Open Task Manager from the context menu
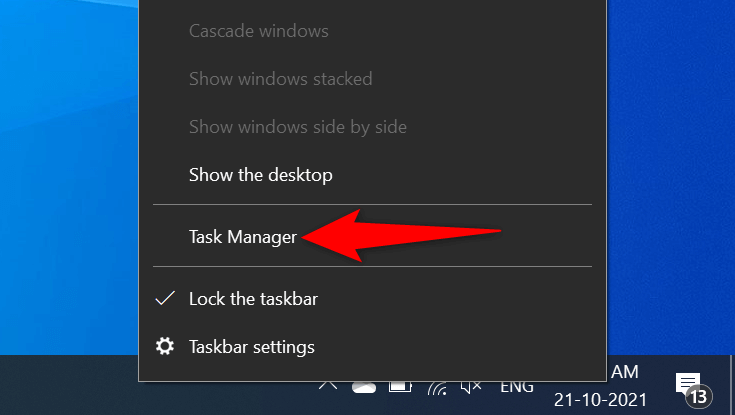 tap(243, 237)
